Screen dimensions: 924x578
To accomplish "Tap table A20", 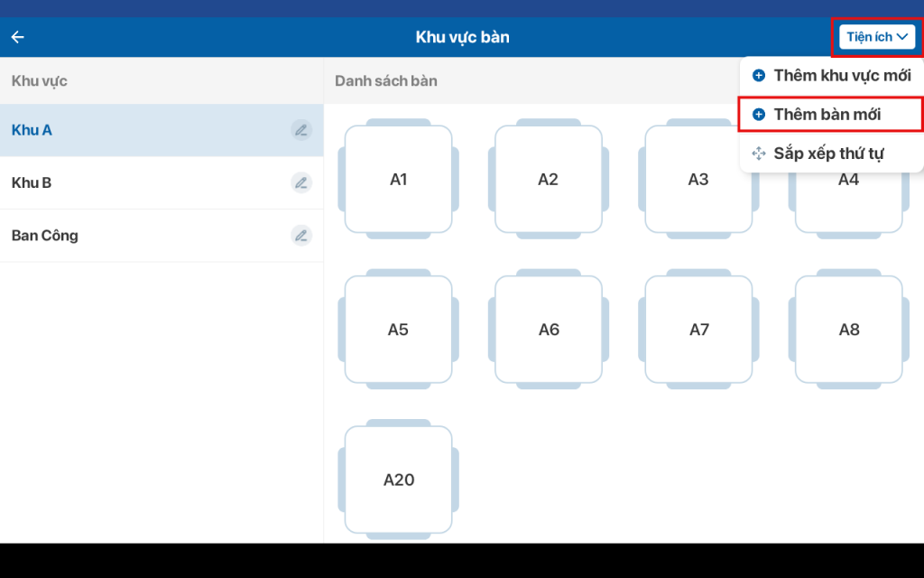I will coord(399,480).
